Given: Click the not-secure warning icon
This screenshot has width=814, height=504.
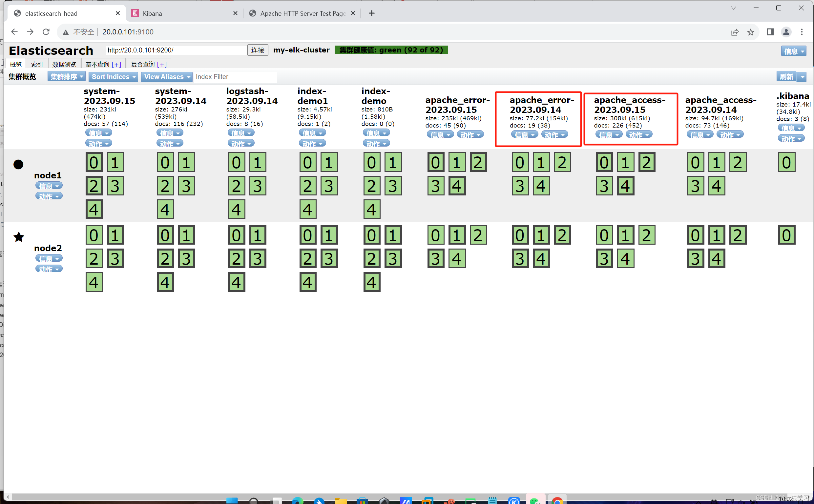Looking at the screenshot, I should 66,32.
